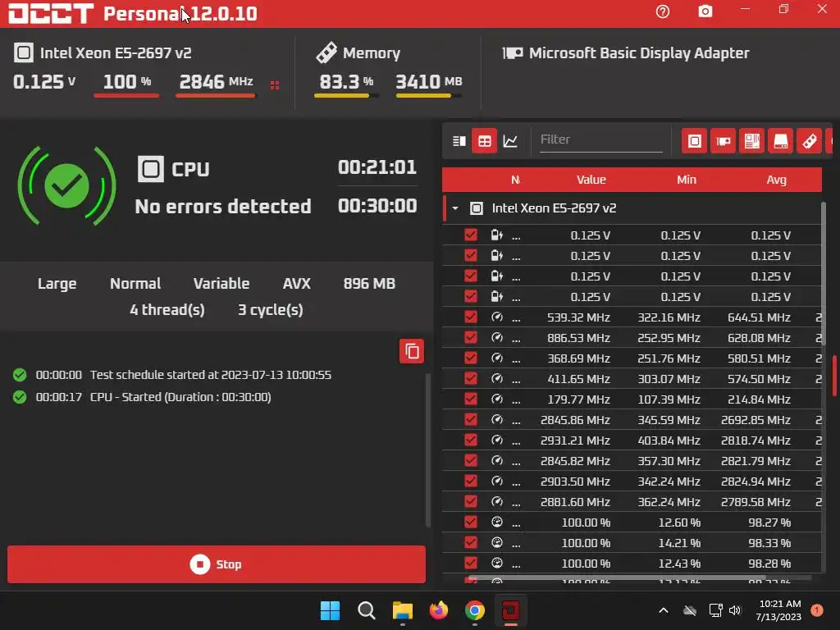Open File Explorer from taskbar

pyautogui.click(x=402, y=610)
